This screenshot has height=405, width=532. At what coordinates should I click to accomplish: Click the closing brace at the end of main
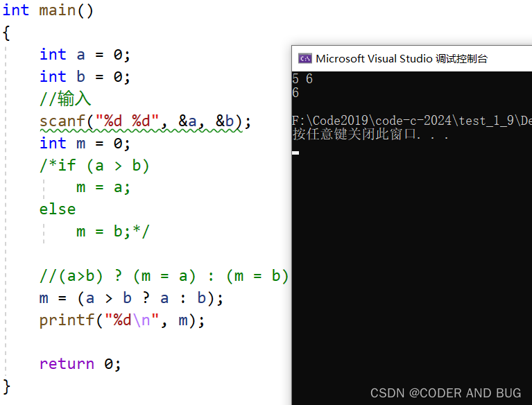[6, 387]
